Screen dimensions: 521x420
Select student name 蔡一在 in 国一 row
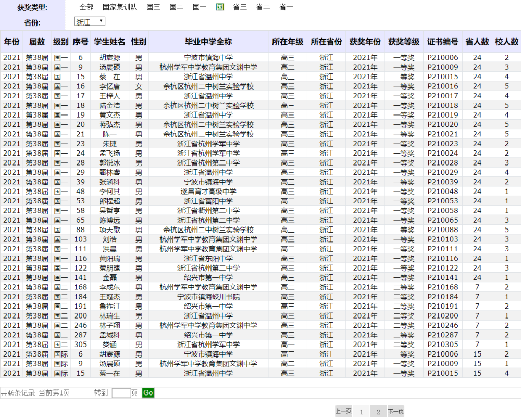pos(109,77)
